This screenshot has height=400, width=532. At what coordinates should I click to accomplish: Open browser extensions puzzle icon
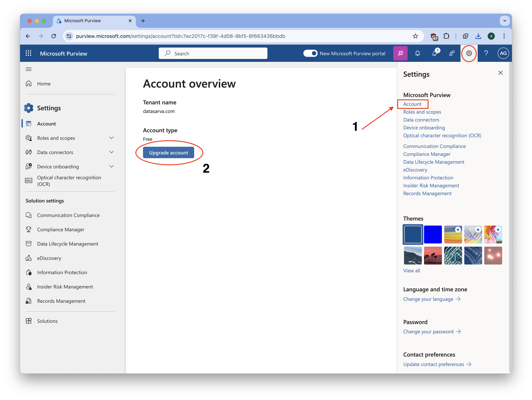446,36
